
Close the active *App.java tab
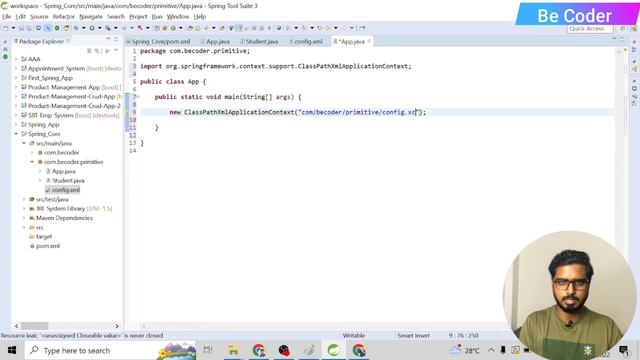click(x=369, y=41)
